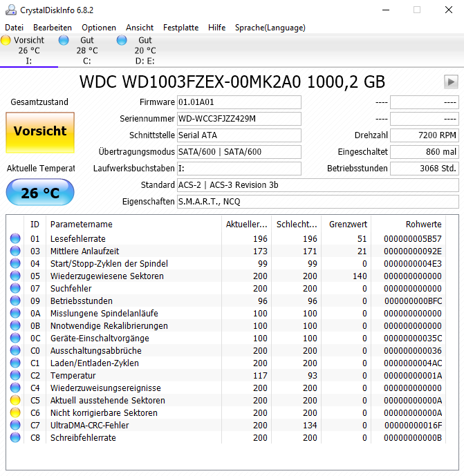The image size is (464, 476).
Task: Click yellow orb for Nicht korrigierbare Sektoren
Action: [x=15, y=413]
